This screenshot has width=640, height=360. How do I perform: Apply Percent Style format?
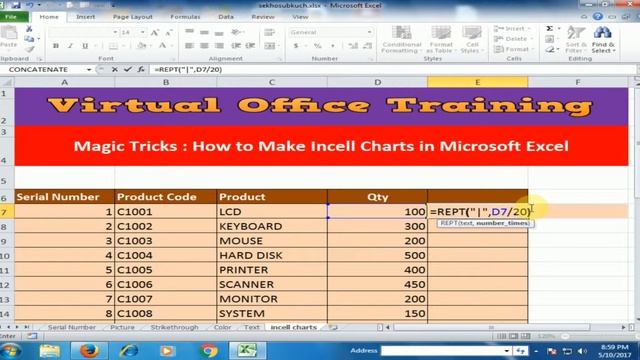(x=318, y=46)
